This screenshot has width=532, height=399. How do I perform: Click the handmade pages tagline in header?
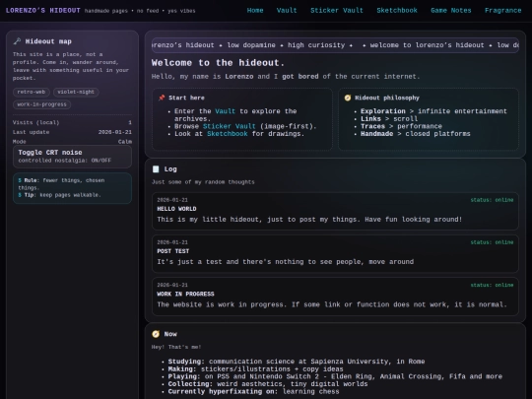(x=140, y=11)
